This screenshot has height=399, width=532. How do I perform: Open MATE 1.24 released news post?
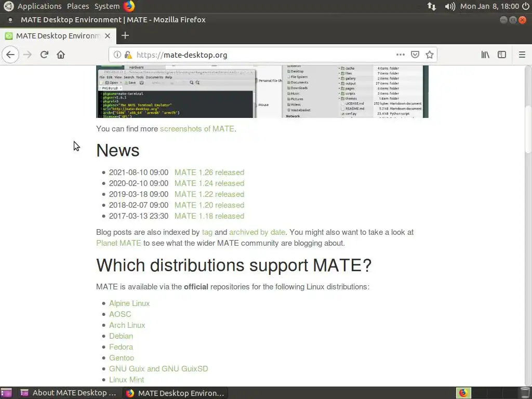(209, 183)
